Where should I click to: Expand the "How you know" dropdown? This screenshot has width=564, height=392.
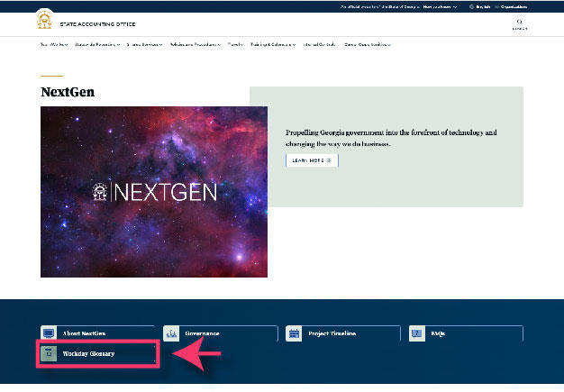(x=440, y=7)
